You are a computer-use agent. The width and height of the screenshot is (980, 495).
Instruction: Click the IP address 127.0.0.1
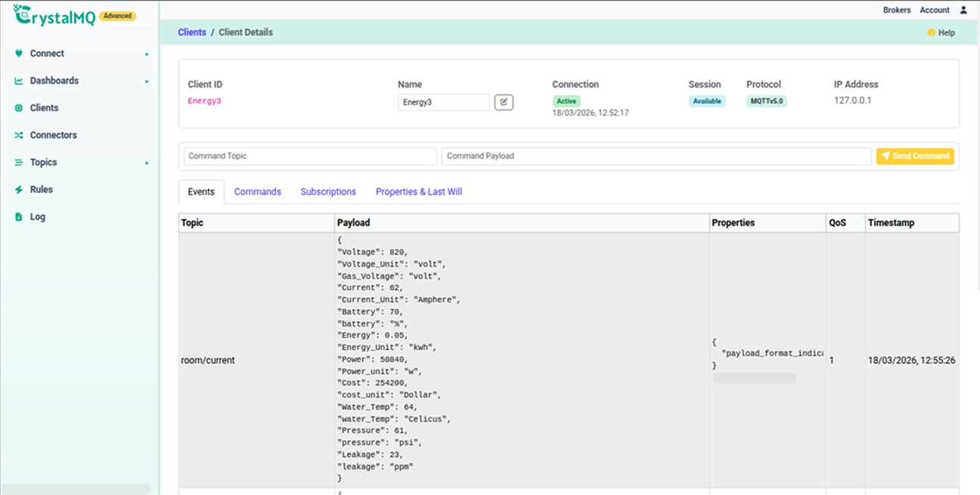[x=853, y=100]
